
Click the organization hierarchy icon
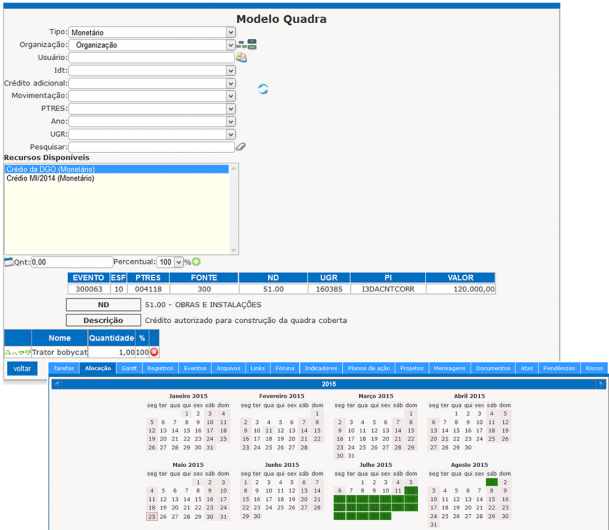pyautogui.click(x=246, y=44)
